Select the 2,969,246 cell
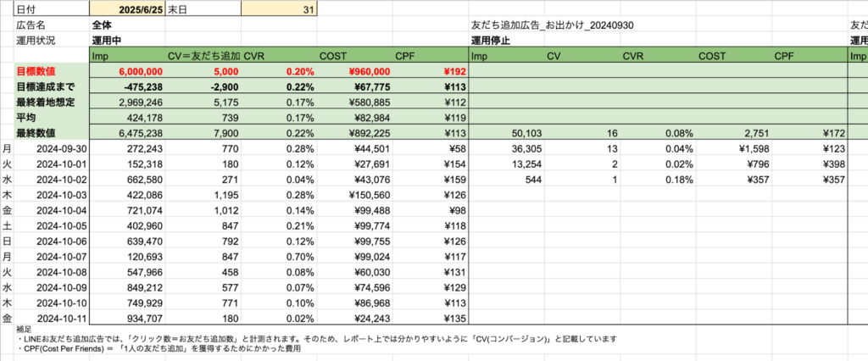This screenshot has height=361, width=868. coord(127,103)
